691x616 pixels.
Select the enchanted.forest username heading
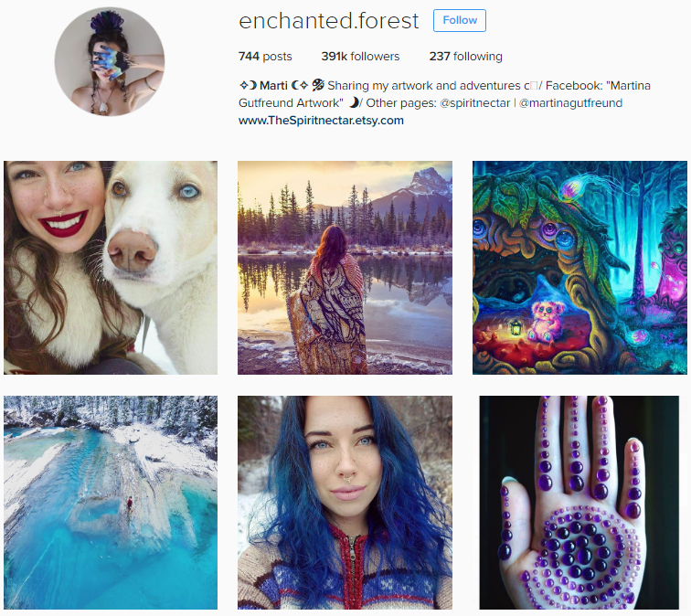tap(328, 21)
